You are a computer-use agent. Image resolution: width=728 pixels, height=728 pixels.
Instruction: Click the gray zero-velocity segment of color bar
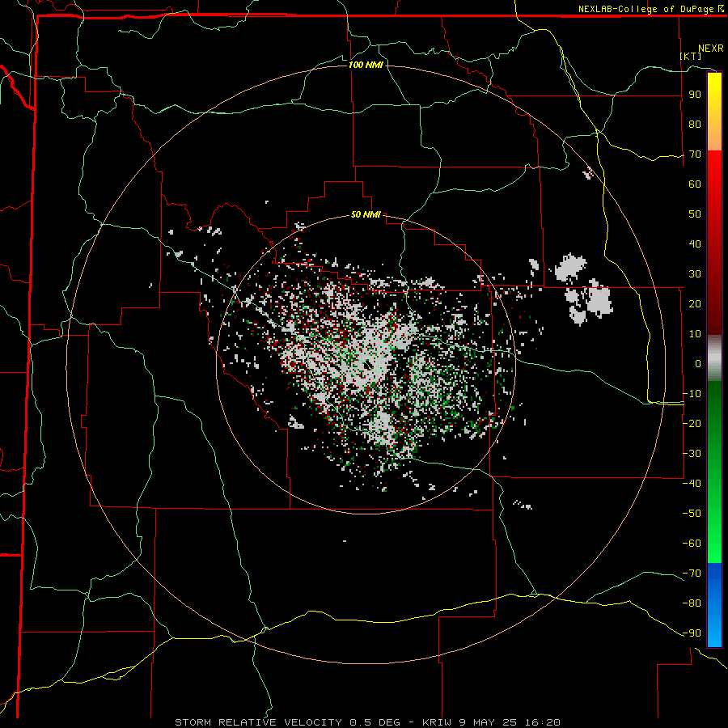pyautogui.click(x=714, y=358)
